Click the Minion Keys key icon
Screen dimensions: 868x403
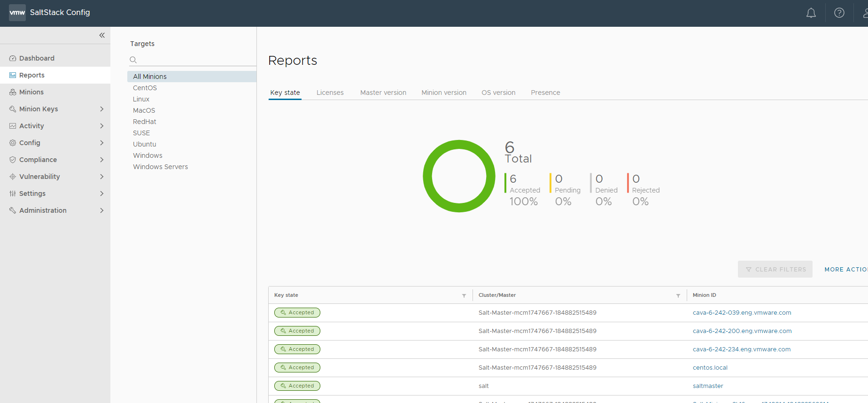click(x=13, y=109)
